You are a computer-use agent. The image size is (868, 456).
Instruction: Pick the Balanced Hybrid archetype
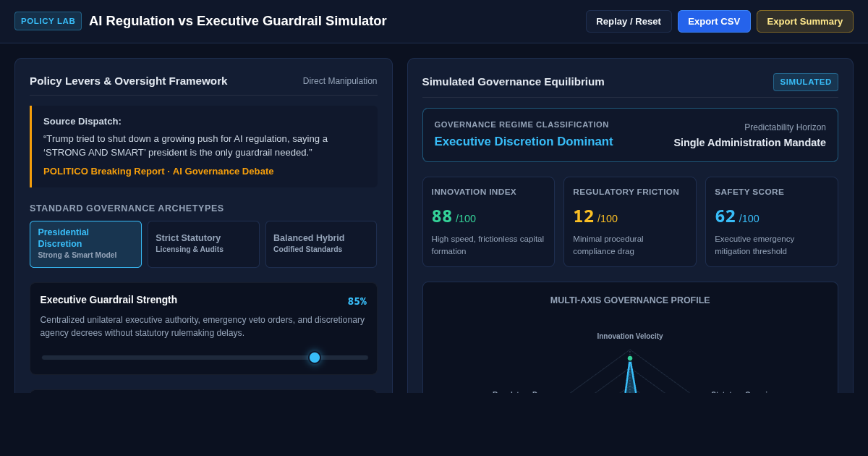tap(321, 244)
